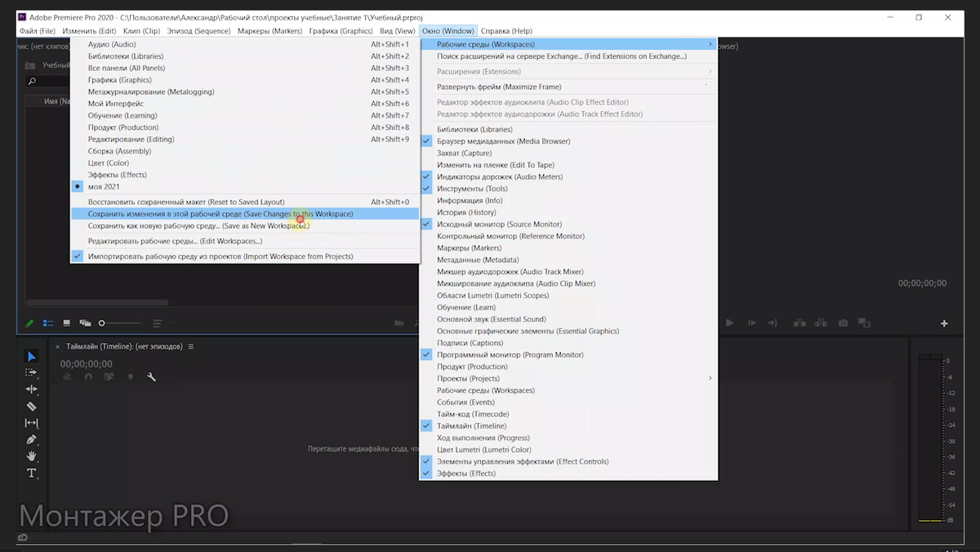Click the Timeline 00;00;00;00 timecode field
This screenshot has width=980, height=552.
86,364
